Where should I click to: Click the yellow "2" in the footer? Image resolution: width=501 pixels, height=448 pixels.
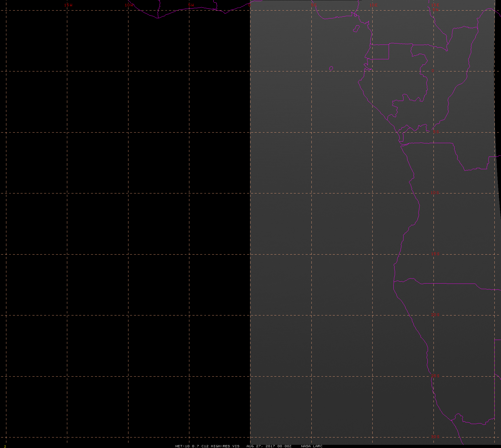coord(5,446)
